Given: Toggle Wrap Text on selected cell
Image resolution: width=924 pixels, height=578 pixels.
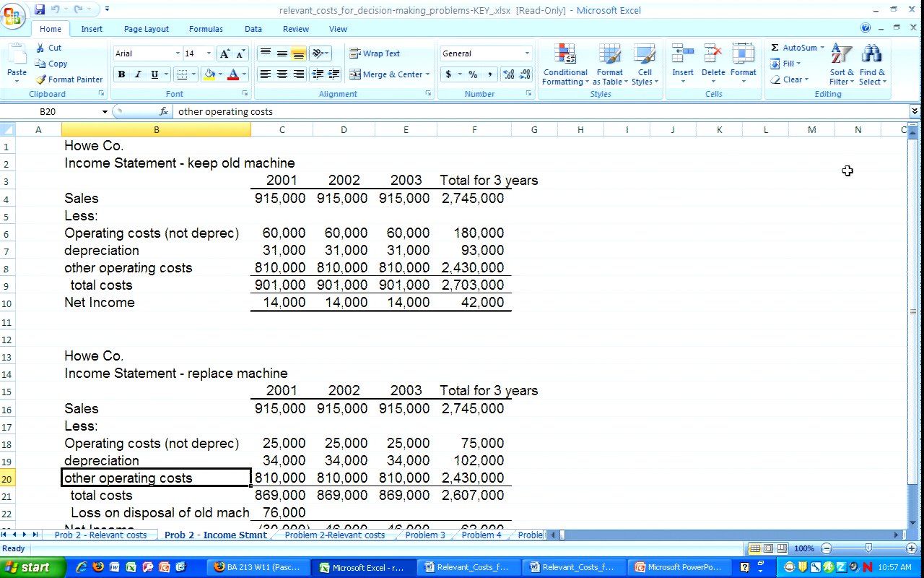Looking at the screenshot, I should coord(375,53).
